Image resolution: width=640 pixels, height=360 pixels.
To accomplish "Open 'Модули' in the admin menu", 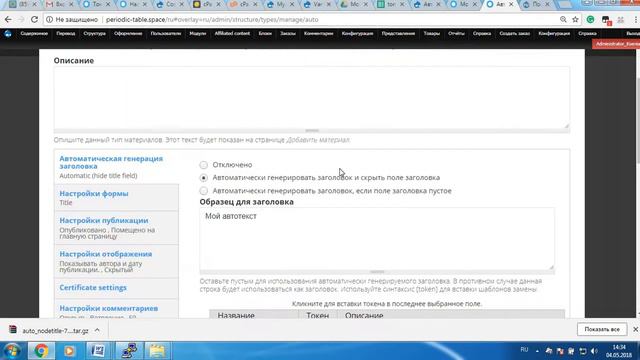I will click(x=198, y=33).
